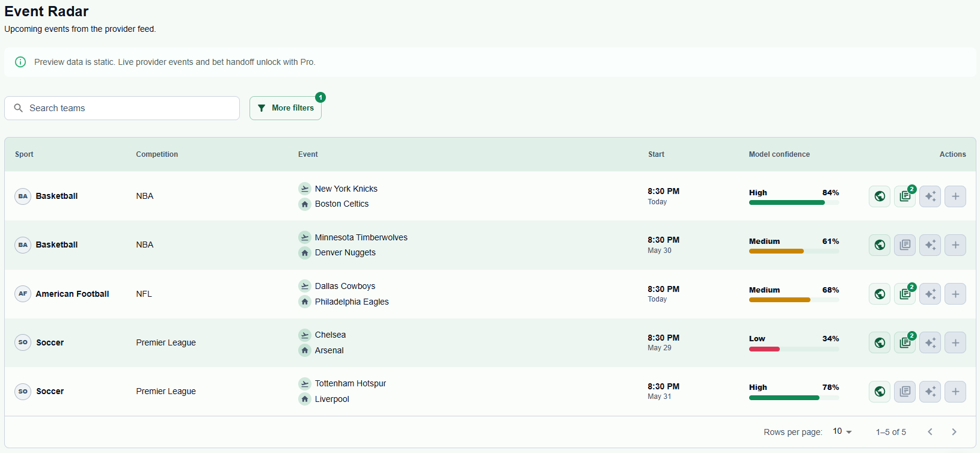Image resolution: width=980 pixels, height=453 pixels.
Task: Open globe icon for Timberwolves vs Nuggets
Action: 880,245
